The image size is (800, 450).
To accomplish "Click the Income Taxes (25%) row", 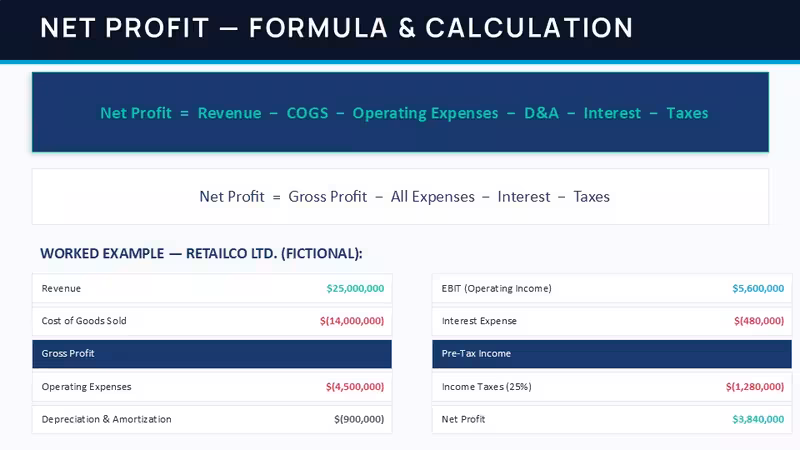I will click(x=612, y=387).
